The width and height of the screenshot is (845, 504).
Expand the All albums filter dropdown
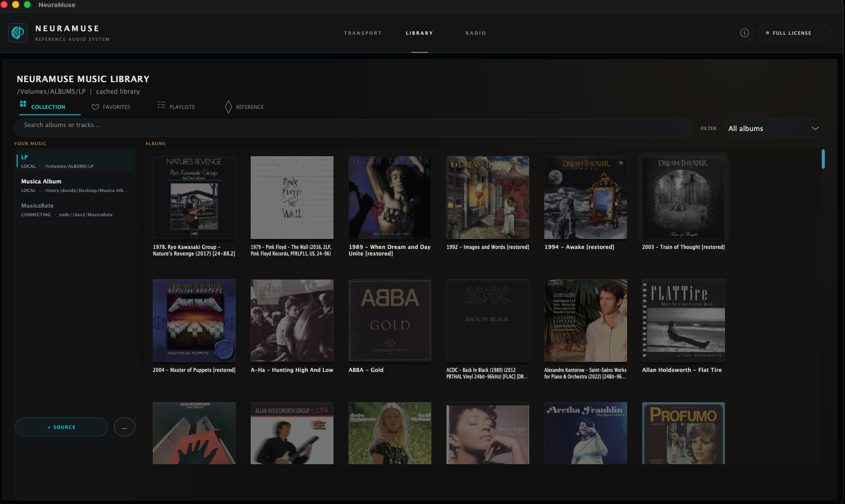coord(775,129)
